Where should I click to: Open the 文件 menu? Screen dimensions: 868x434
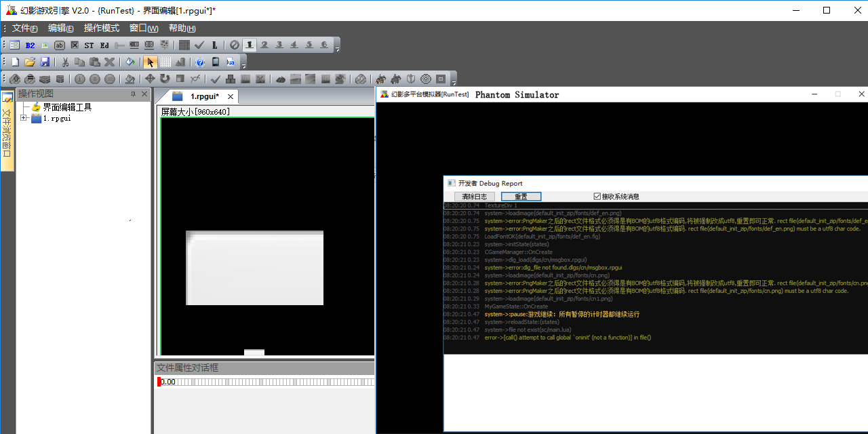pyautogui.click(x=24, y=28)
